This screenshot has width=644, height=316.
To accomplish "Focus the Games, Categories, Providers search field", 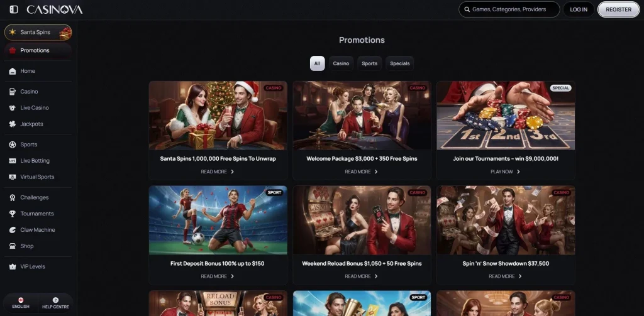I will 509,9.
